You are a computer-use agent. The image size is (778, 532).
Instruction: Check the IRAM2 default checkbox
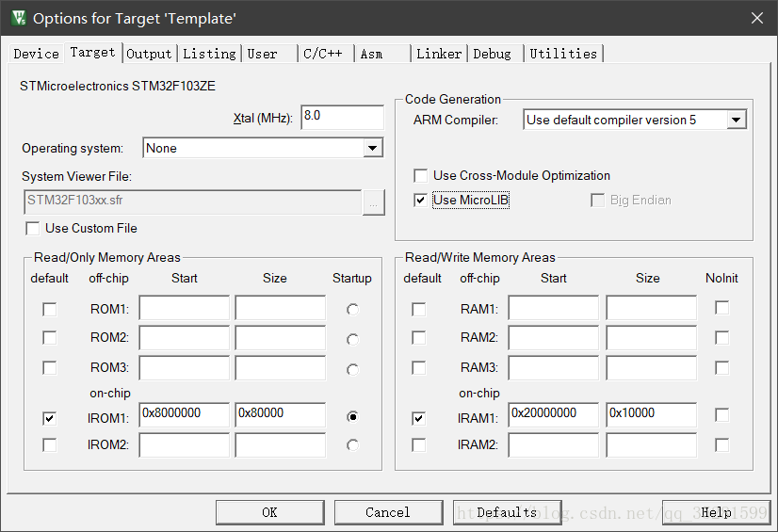pyautogui.click(x=419, y=444)
